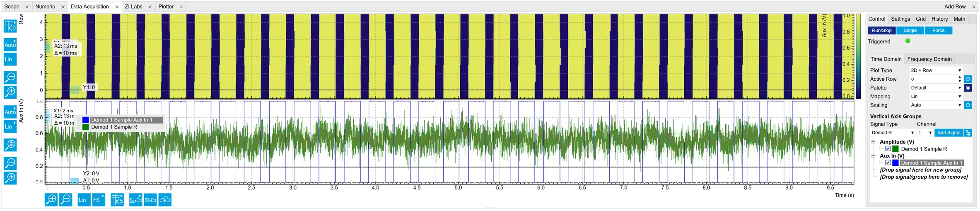Click the Active Row input field
Screen dimensions: 980x211
933,79
